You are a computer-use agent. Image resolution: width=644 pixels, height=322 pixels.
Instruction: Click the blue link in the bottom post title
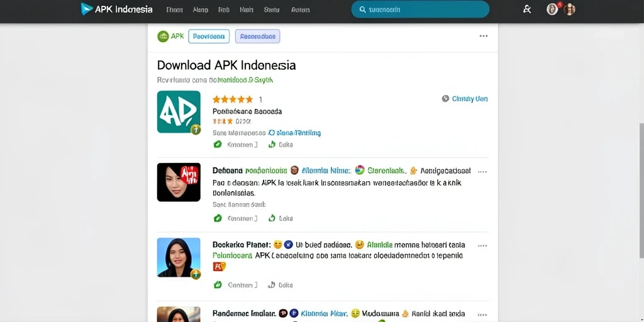click(324, 314)
